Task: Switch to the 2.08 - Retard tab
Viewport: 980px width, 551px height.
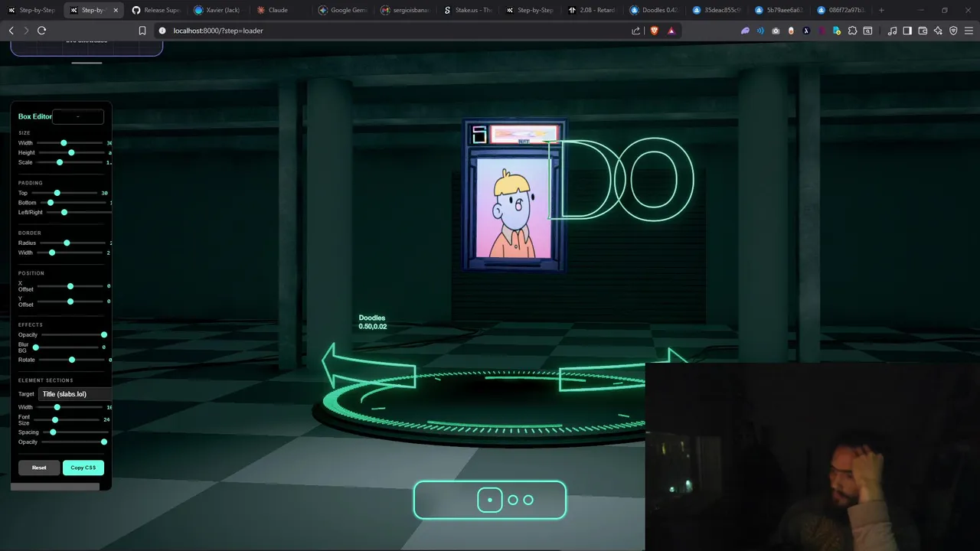Action: (593, 10)
